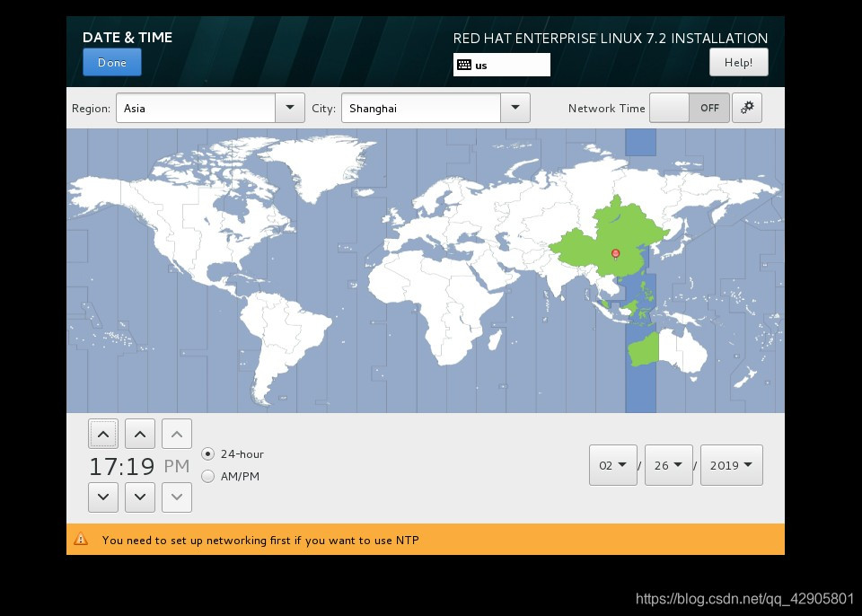Select the 24-hour radio button
Screen dimensions: 862x616
[207, 454]
